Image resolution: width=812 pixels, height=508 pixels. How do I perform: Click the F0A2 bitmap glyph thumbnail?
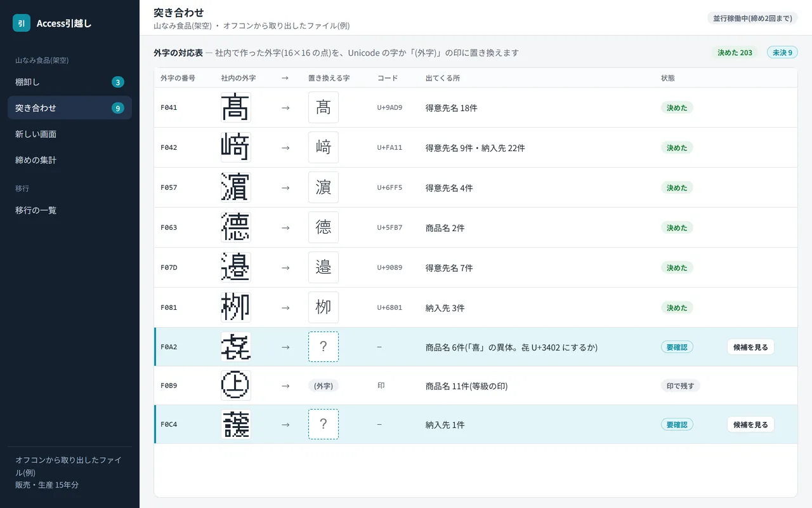(x=236, y=347)
